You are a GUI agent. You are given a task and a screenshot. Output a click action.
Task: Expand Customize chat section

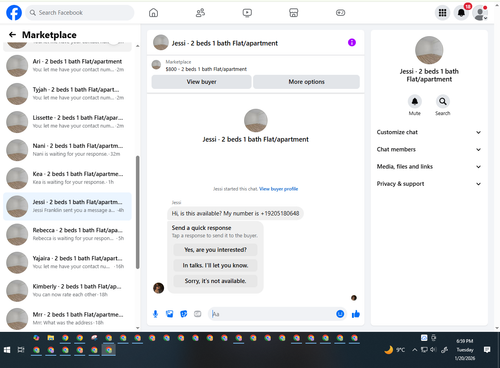tap(429, 132)
